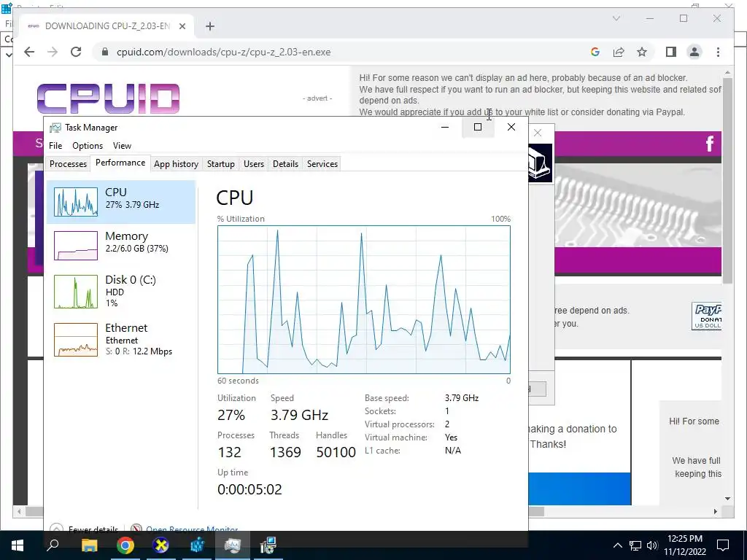The height and width of the screenshot is (560, 747).
Task: Open Chrome tab search chevron
Action: point(616,18)
